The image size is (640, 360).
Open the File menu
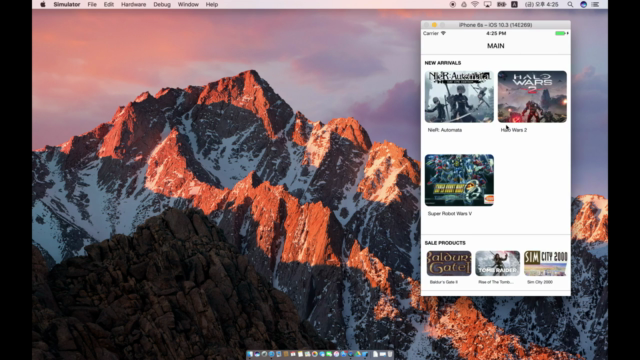pyautogui.click(x=92, y=4)
